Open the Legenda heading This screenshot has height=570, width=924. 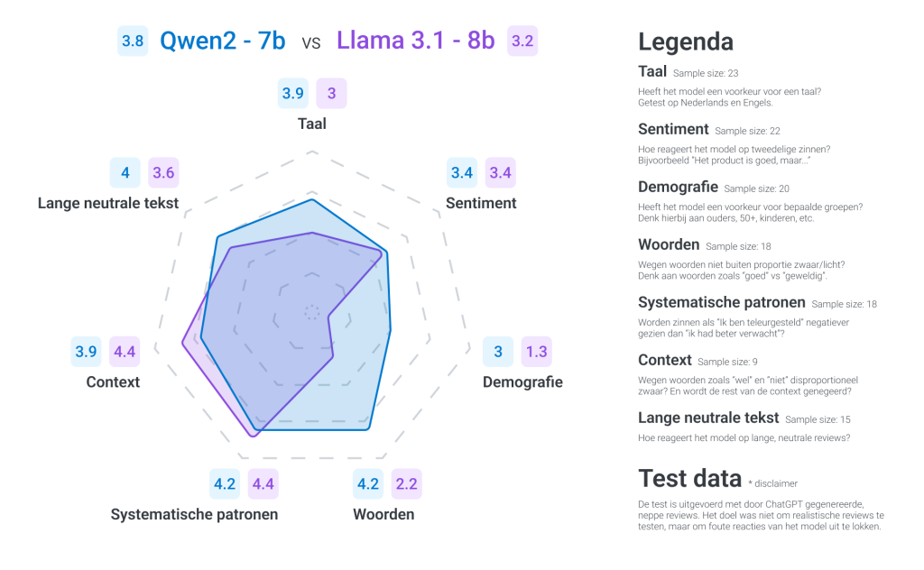click(686, 41)
